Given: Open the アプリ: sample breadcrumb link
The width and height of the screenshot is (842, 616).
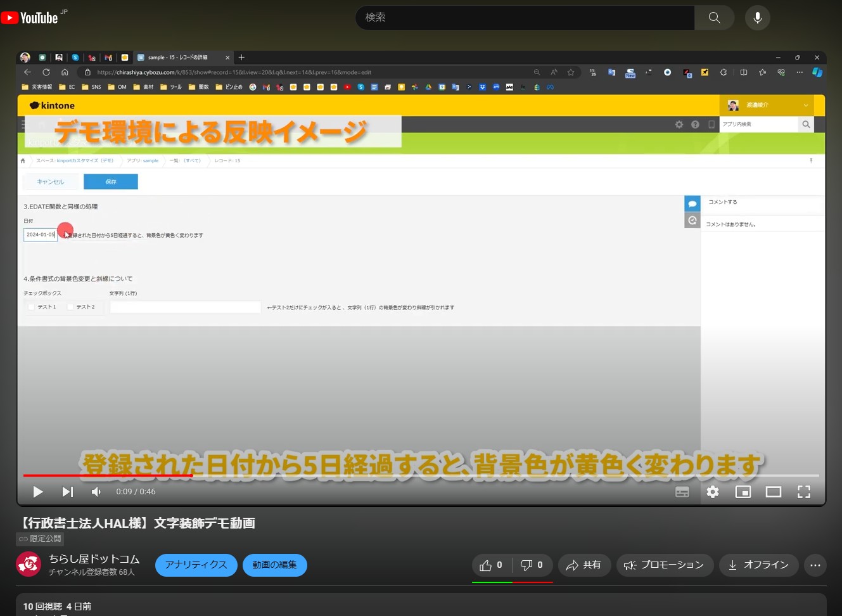Looking at the screenshot, I should (x=143, y=160).
